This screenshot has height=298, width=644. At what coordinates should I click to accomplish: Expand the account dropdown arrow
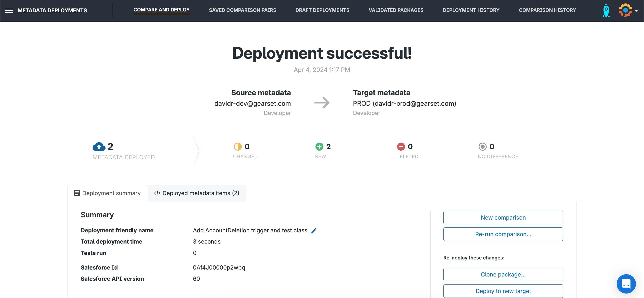click(636, 11)
